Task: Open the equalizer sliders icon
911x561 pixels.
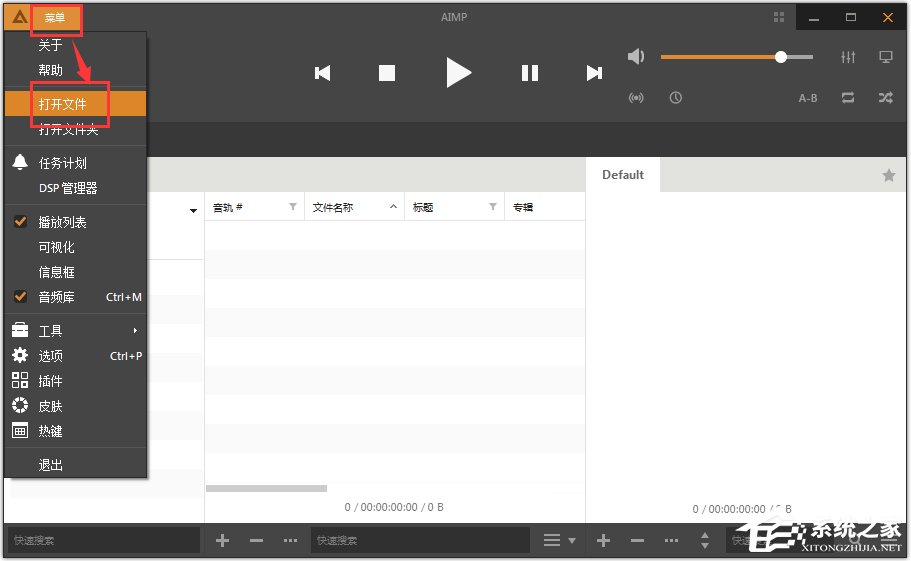Action: point(848,57)
